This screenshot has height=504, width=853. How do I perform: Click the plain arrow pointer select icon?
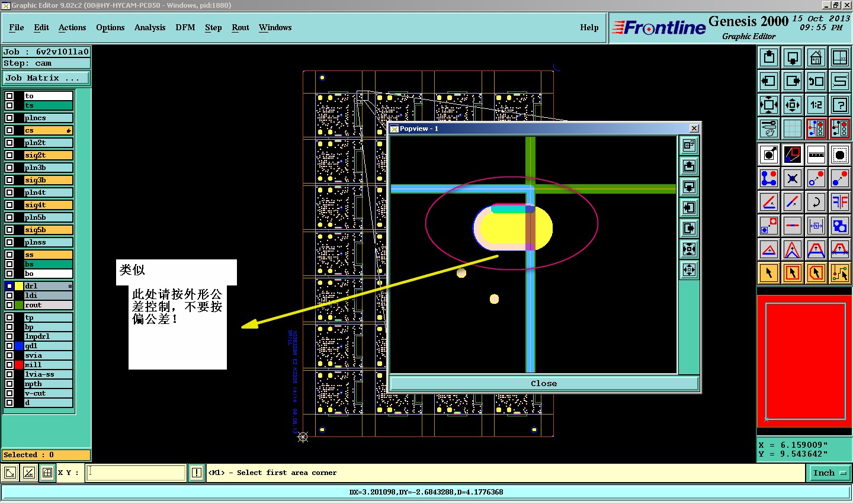tap(769, 273)
